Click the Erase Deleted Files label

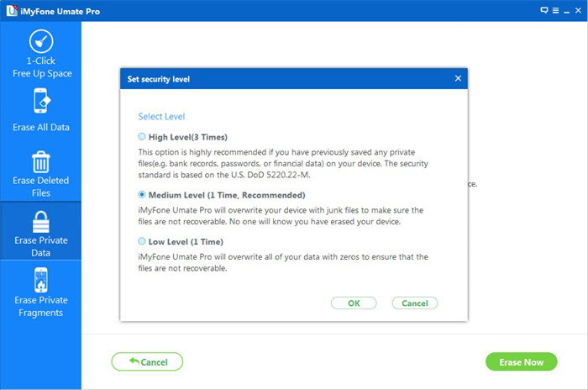[41, 187]
